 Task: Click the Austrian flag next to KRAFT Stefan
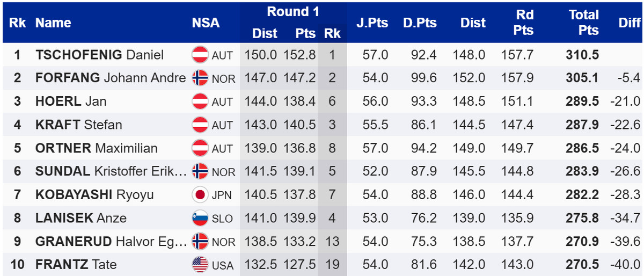click(x=200, y=125)
